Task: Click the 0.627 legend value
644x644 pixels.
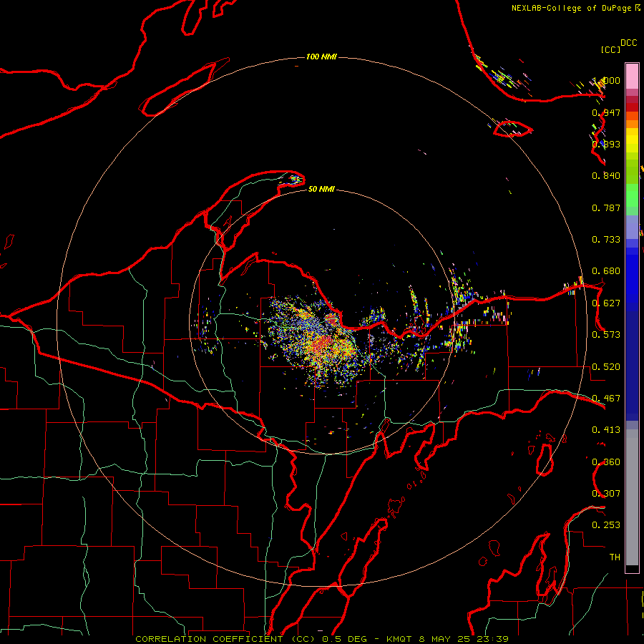Action: [x=606, y=303]
